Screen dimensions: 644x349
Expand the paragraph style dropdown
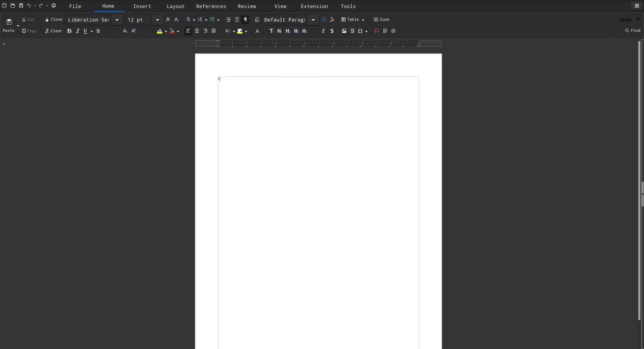pos(313,20)
